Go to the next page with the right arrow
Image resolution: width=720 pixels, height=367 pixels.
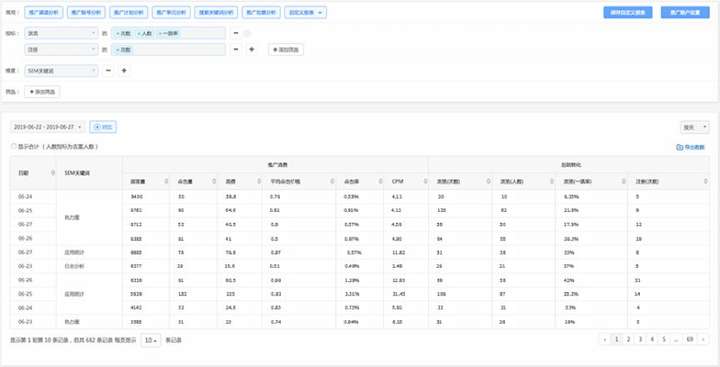pos(703,339)
